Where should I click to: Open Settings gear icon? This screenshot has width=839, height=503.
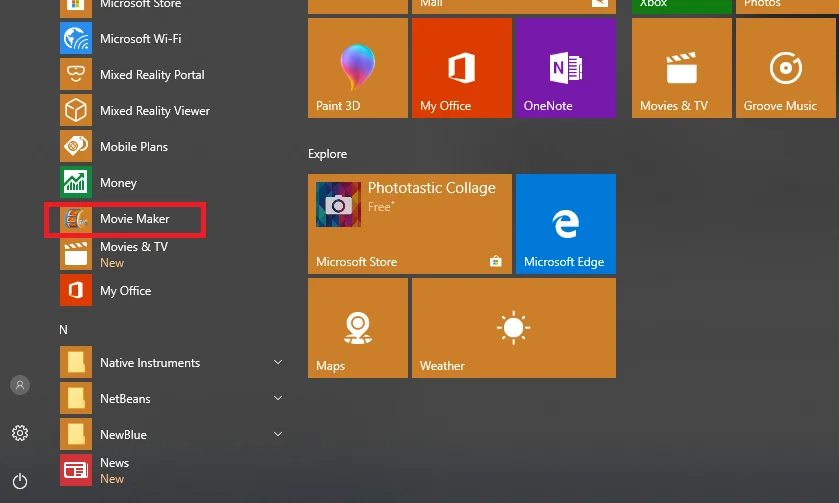[20, 433]
